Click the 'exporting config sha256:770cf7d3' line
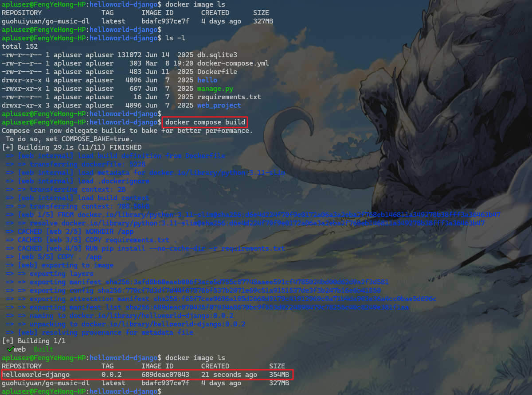Image resolution: width=532 pixels, height=395 pixels. pyautogui.click(x=193, y=290)
